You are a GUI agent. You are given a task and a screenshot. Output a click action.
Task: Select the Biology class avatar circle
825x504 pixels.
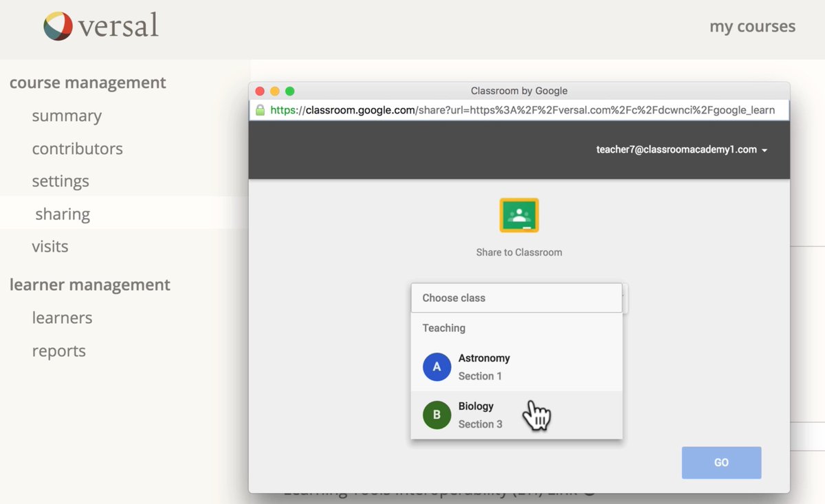(x=437, y=415)
